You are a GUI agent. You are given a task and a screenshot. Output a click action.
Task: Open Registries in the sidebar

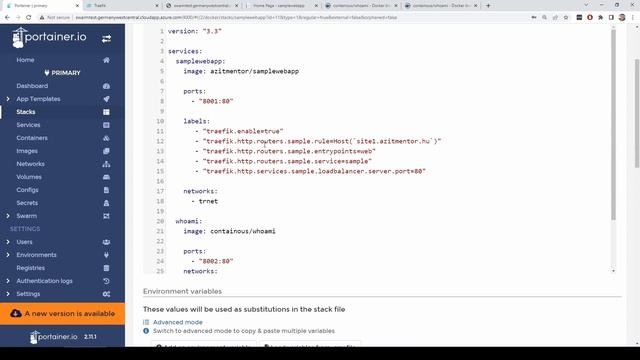(x=31, y=268)
